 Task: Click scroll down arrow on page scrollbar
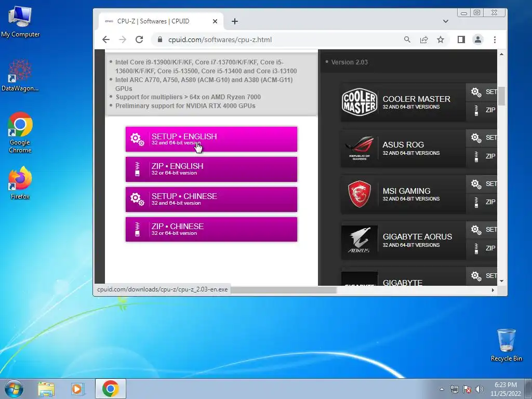[x=501, y=281]
